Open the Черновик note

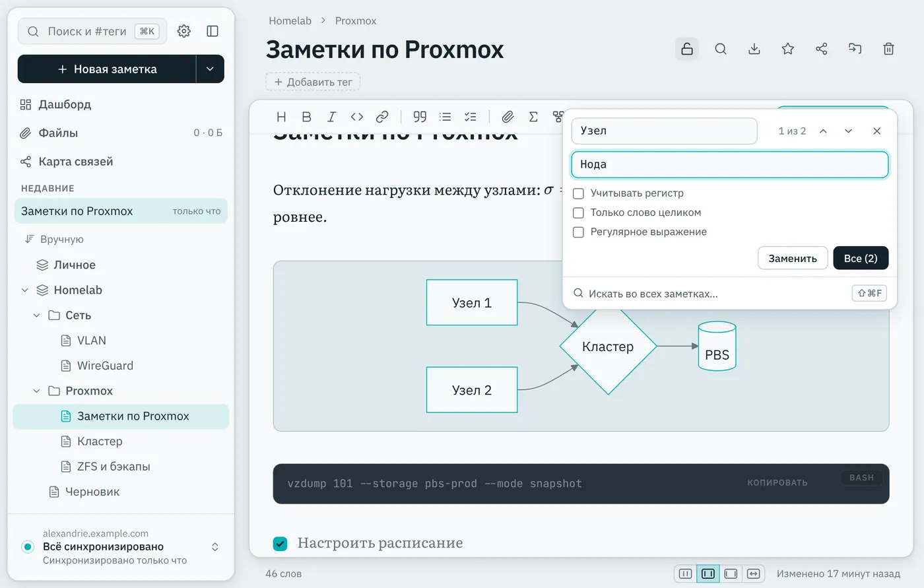(121, 492)
